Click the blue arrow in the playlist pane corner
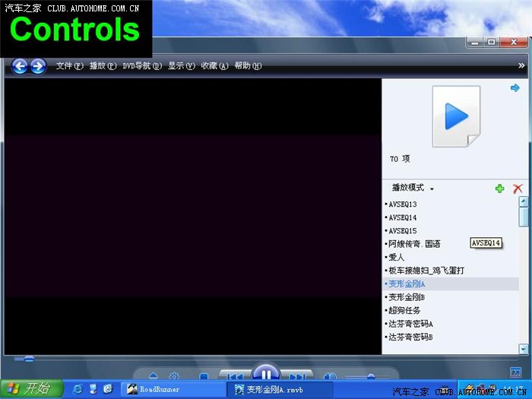The image size is (532, 399). 515,89
